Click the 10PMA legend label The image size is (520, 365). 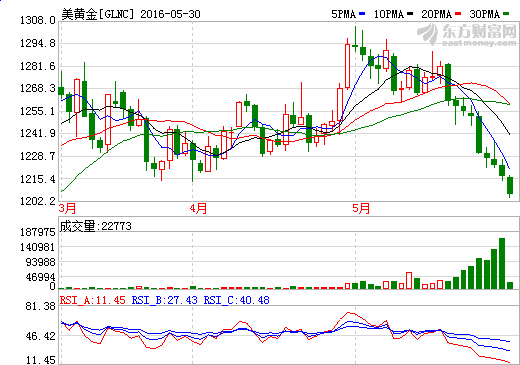point(389,14)
